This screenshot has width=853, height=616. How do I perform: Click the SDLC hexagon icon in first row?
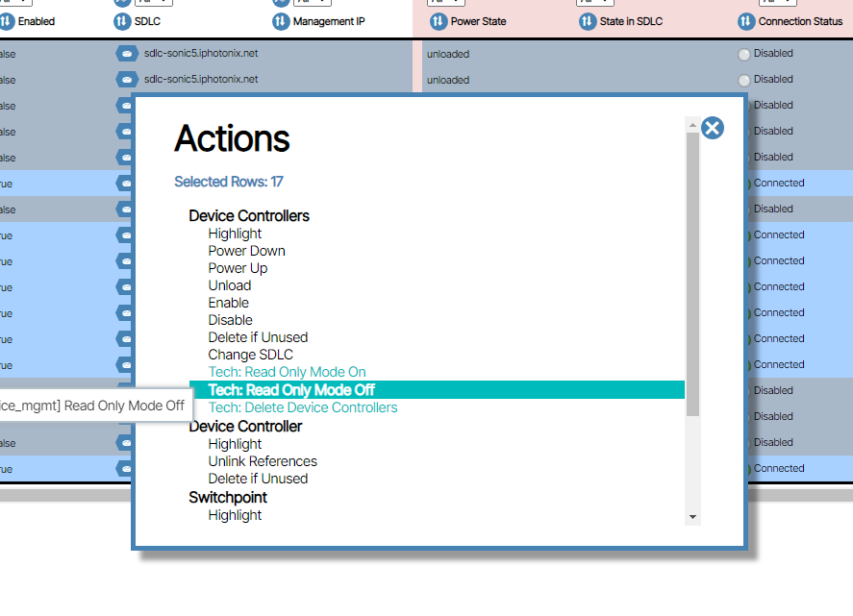click(x=126, y=54)
